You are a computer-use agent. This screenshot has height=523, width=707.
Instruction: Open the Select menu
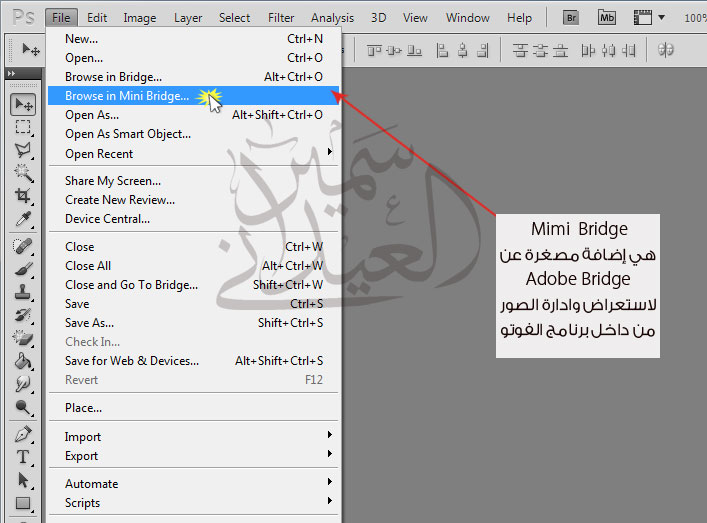coord(234,18)
